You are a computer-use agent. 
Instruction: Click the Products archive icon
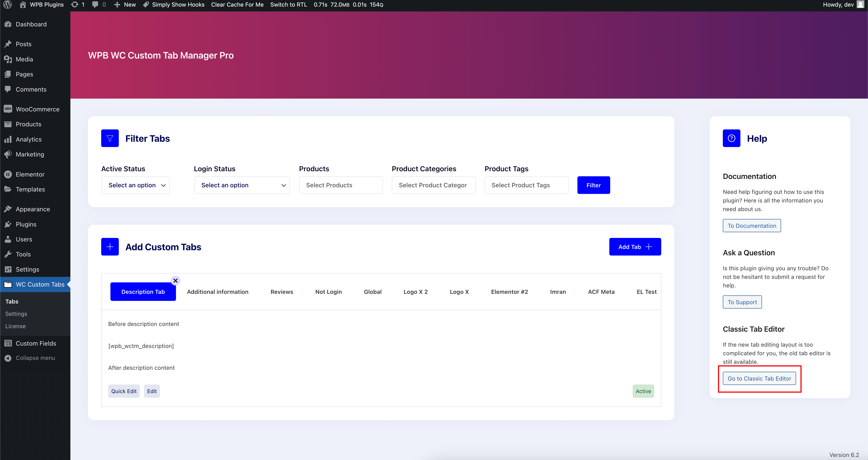point(8,124)
